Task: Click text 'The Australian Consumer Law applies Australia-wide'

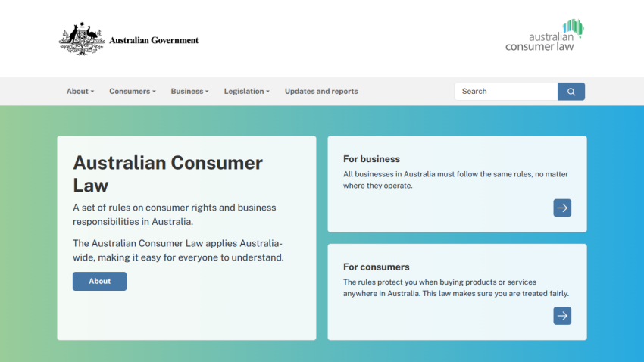Action: (x=178, y=251)
